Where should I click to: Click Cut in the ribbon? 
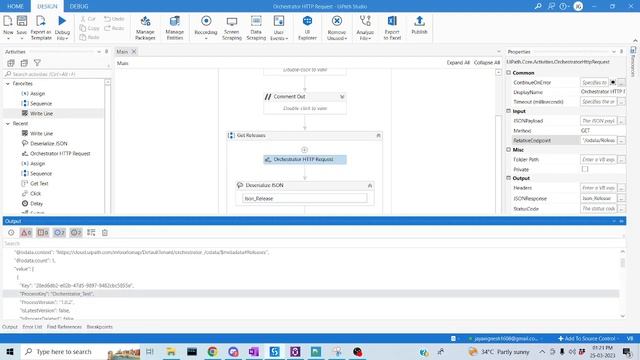pos(88,19)
